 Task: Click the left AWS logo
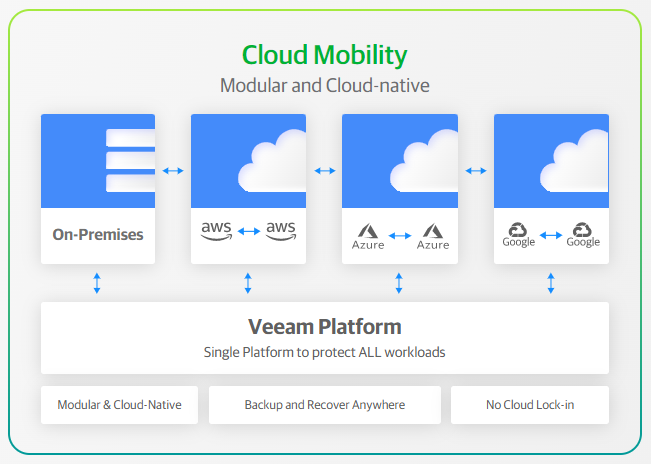tap(216, 231)
